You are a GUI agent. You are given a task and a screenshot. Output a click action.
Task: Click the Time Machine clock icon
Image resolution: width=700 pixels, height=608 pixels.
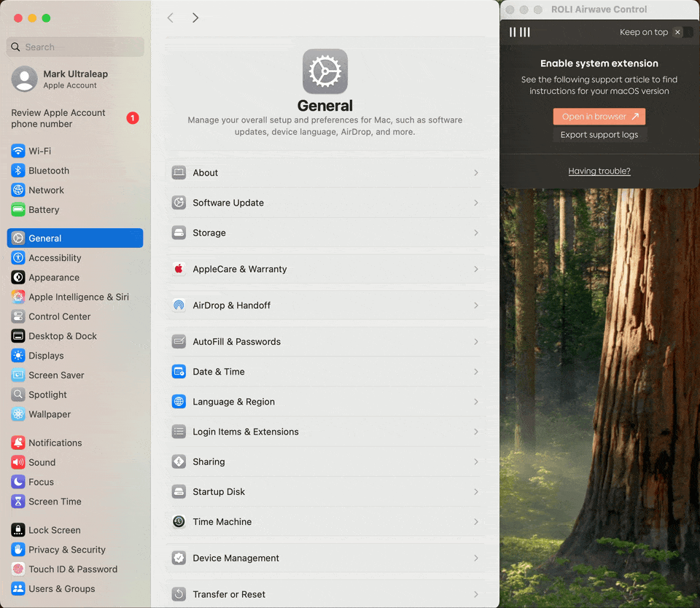click(x=179, y=521)
